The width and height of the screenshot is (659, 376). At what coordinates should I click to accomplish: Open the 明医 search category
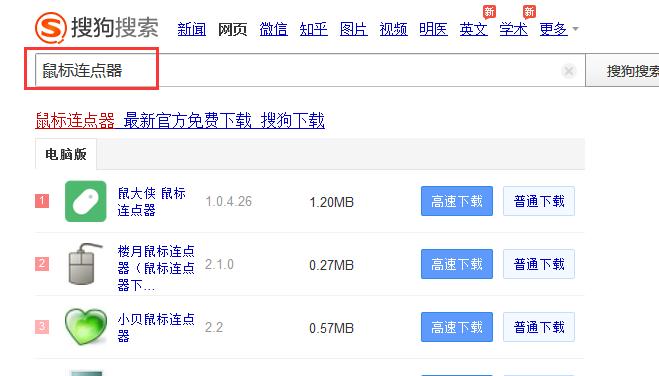click(433, 29)
